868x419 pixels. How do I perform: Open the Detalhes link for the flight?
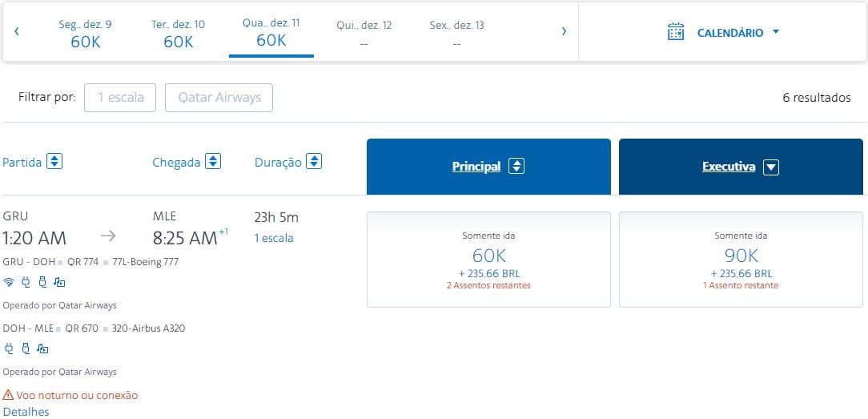[x=26, y=412]
